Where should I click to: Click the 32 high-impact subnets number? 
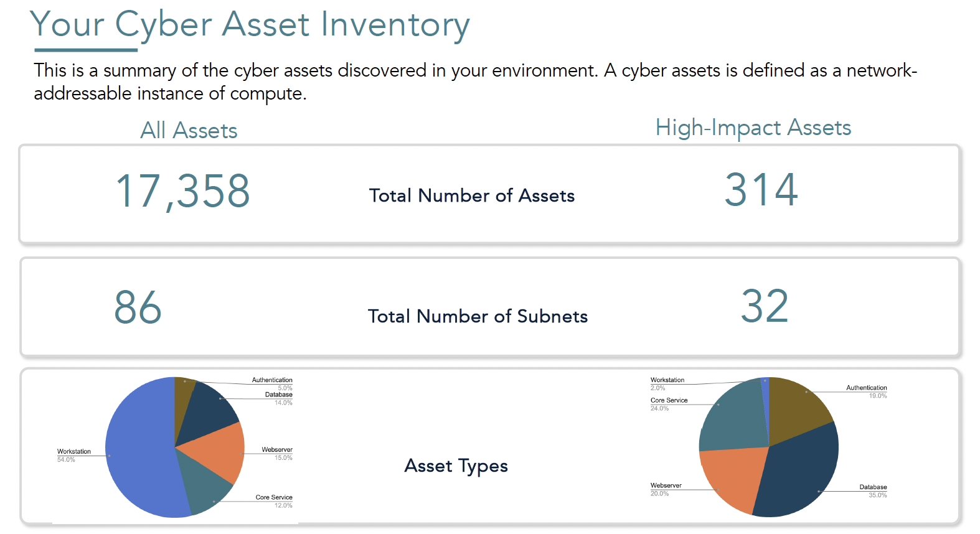pyautogui.click(x=764, y=307)
